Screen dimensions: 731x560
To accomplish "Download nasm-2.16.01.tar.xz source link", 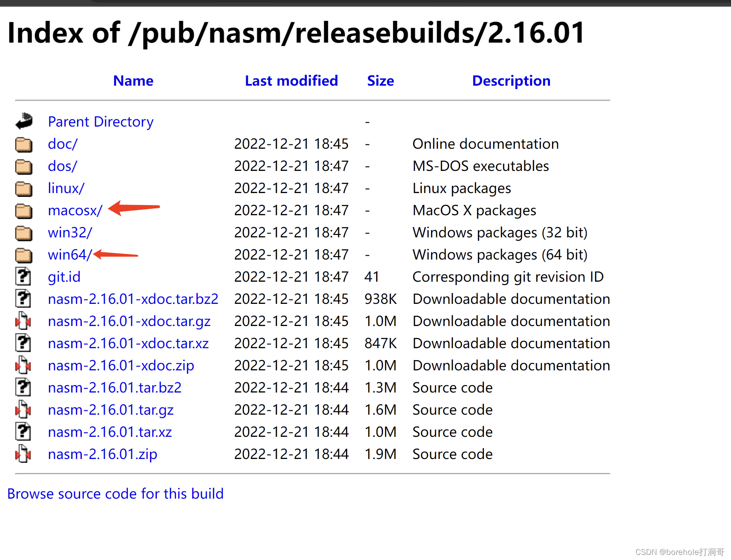I will point(110,432).
